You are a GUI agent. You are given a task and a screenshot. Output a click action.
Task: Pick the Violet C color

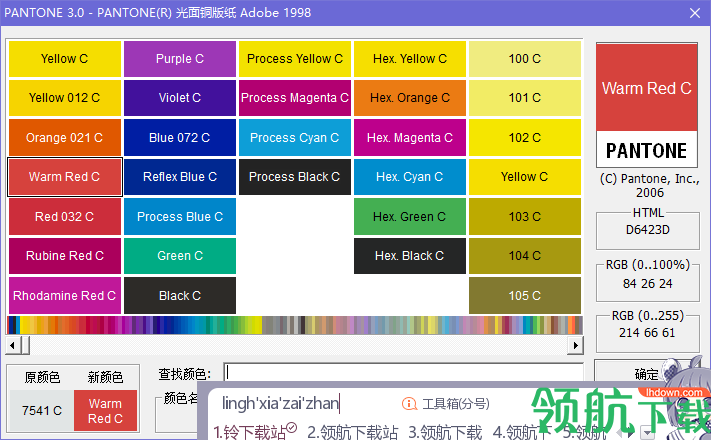tap(180, 98)
